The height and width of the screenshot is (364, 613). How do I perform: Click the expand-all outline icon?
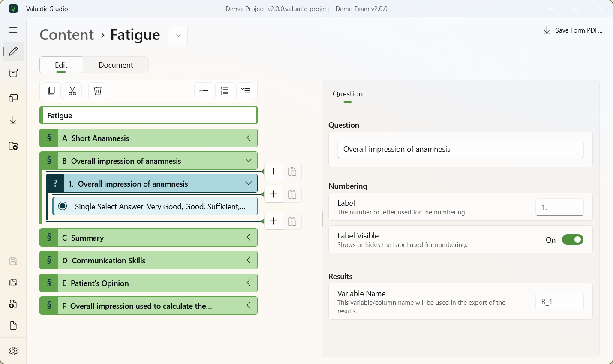tap(246, 91)
